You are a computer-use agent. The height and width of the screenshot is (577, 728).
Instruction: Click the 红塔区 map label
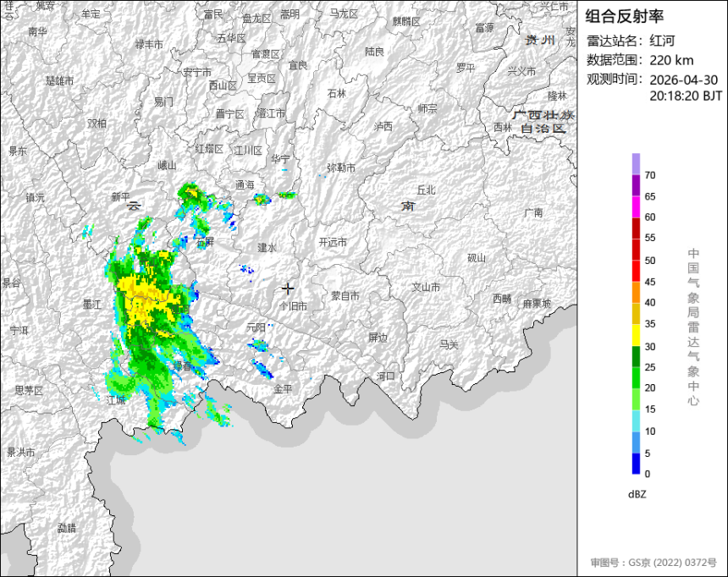(x=209, y=149)
